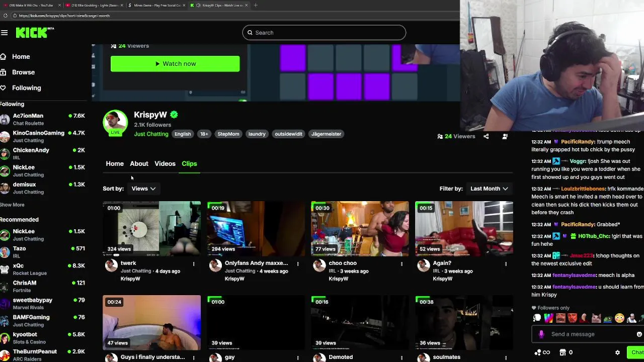The height and width of the screenshot is (362, 644).
Task: Open options for Again? clip
Action: pos(506,263)
